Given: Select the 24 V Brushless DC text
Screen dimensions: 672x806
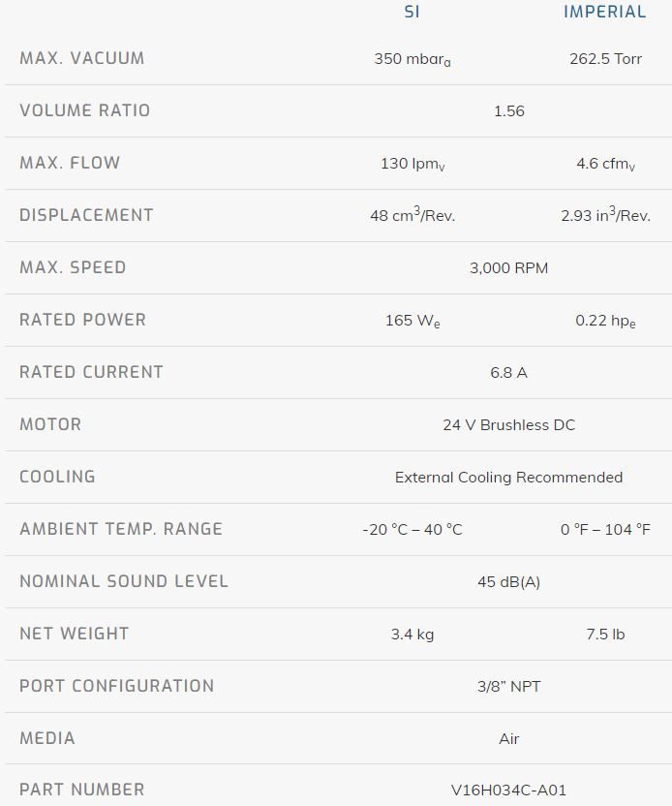Looking at the screenshot, I should coord(509,425).
